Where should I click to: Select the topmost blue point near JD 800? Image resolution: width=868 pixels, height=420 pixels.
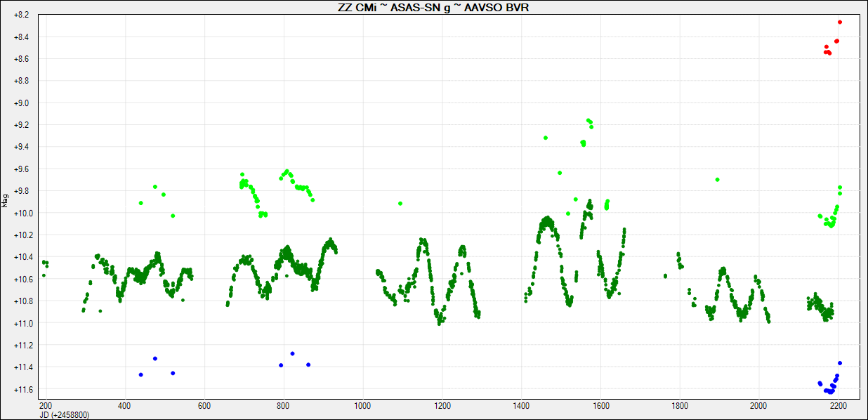click(x=293, y=353)
